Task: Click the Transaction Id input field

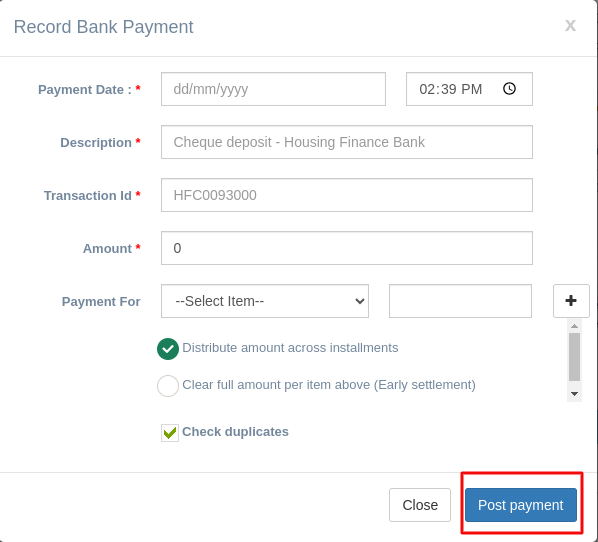Action: click(x=347, y=195)
